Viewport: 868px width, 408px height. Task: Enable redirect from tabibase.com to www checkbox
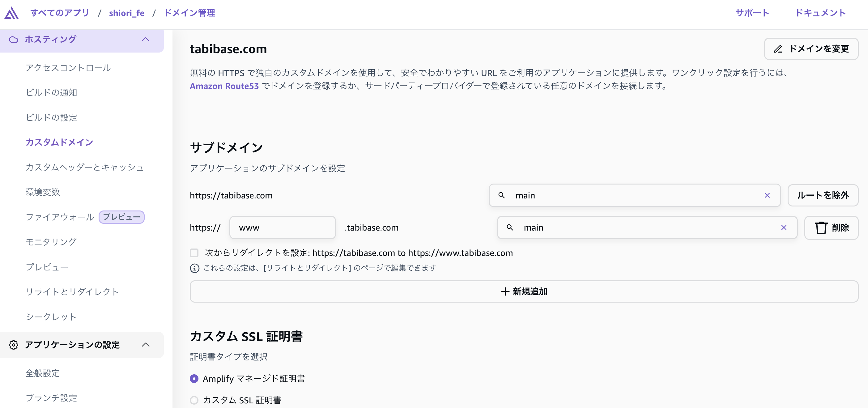194,253
